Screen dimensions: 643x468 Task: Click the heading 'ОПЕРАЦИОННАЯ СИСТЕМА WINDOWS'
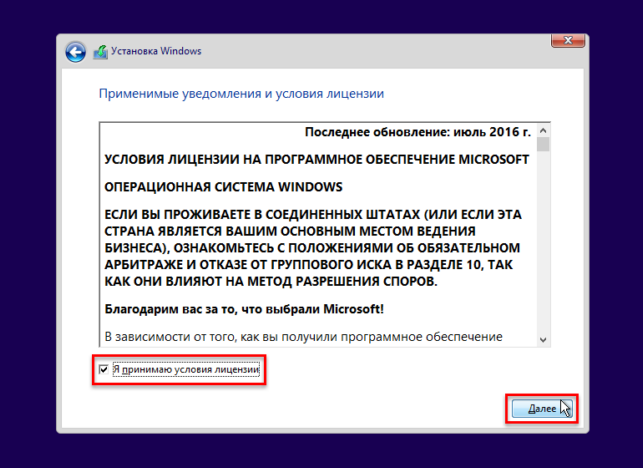(x=223, y=187)
